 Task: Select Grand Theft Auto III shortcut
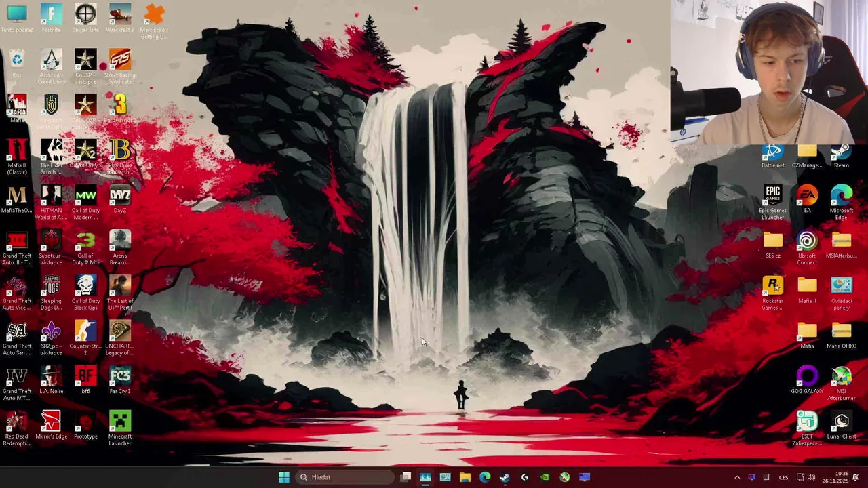click(17, 248)
